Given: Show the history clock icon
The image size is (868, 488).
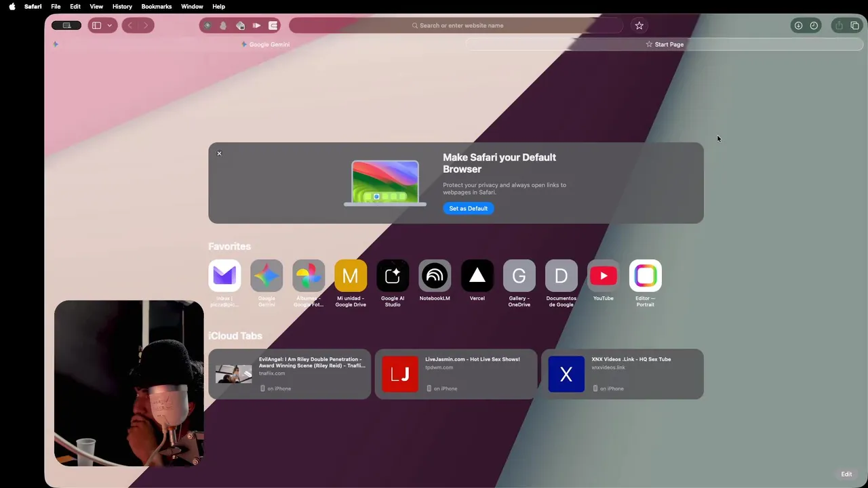Looking at the screenshot, I should click(814, 26).
